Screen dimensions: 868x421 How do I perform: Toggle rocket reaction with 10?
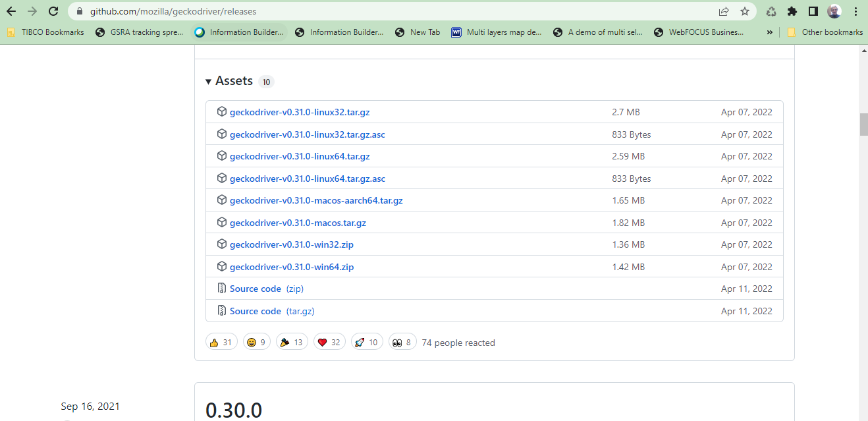click(x=367, y=342)
